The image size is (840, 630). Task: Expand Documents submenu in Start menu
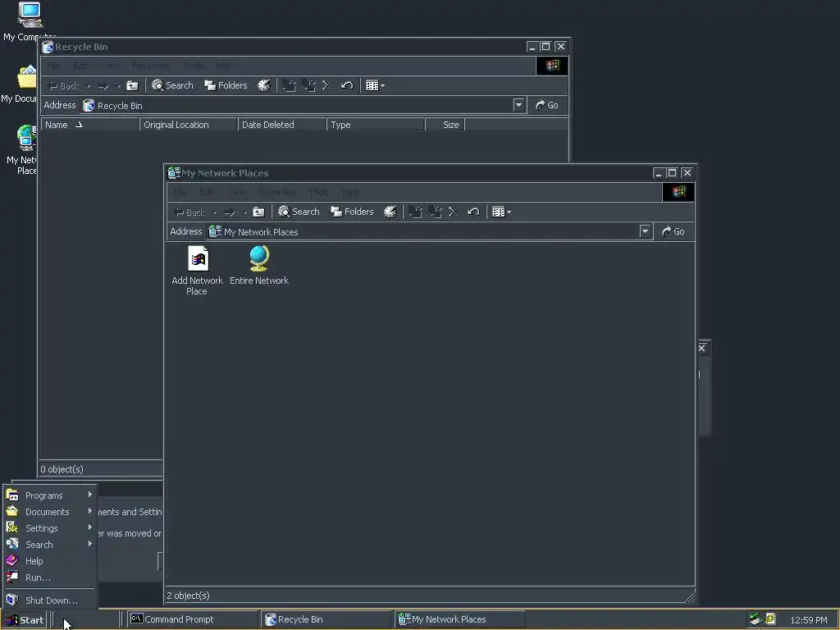[x=50, y=512]
